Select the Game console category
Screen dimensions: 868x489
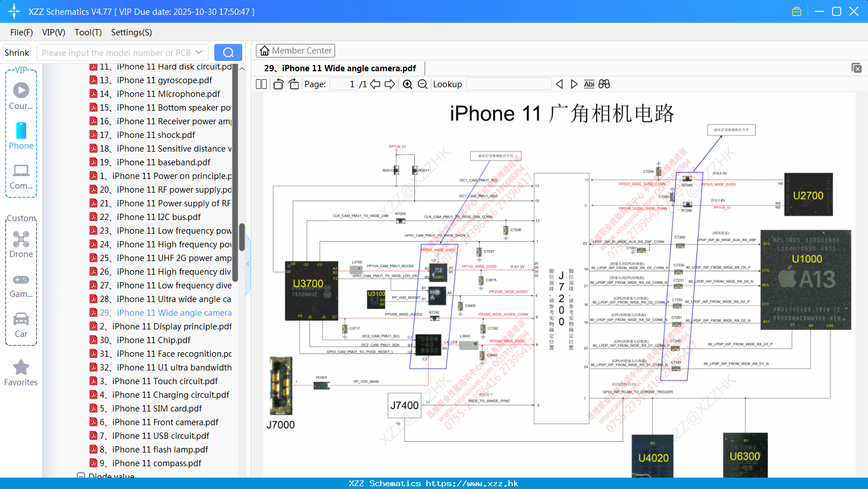coord(21,286)
